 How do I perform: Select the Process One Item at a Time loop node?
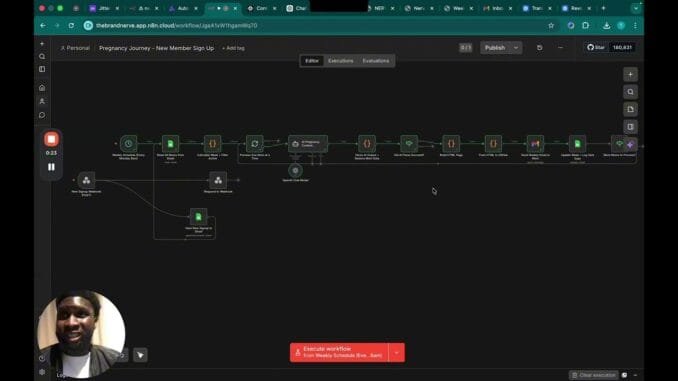255,144
